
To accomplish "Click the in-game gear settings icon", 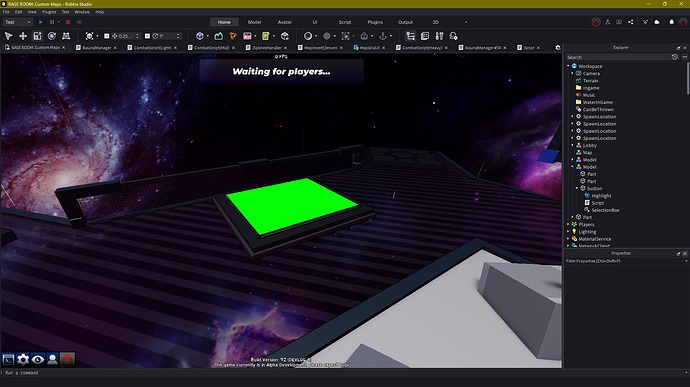I will point(23,360).
